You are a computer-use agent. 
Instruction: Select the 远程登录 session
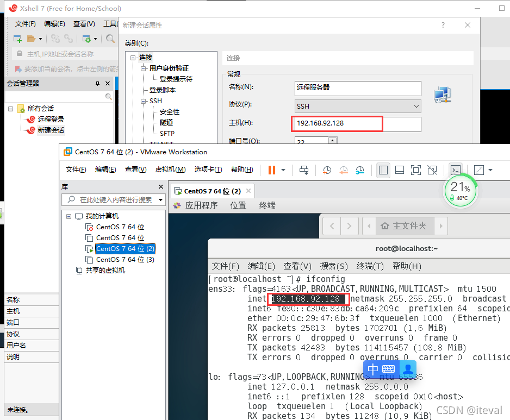coord(51,120)
